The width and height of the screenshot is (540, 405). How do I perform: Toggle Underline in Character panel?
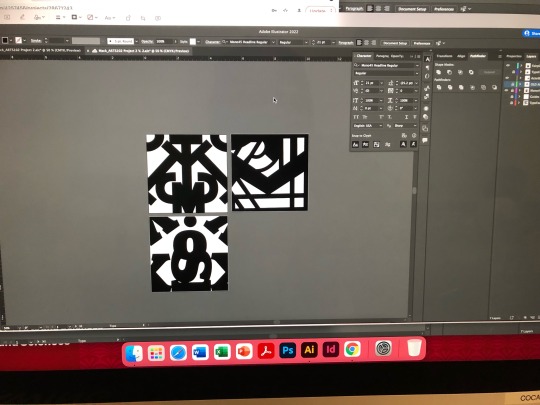coord(406,117)
